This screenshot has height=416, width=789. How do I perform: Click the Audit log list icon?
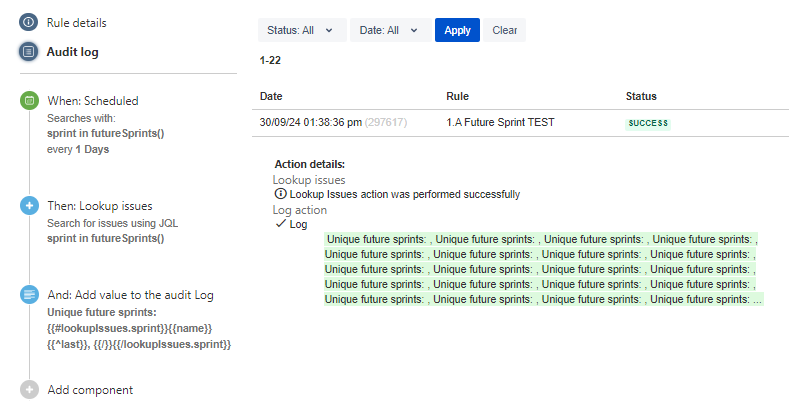29,51
